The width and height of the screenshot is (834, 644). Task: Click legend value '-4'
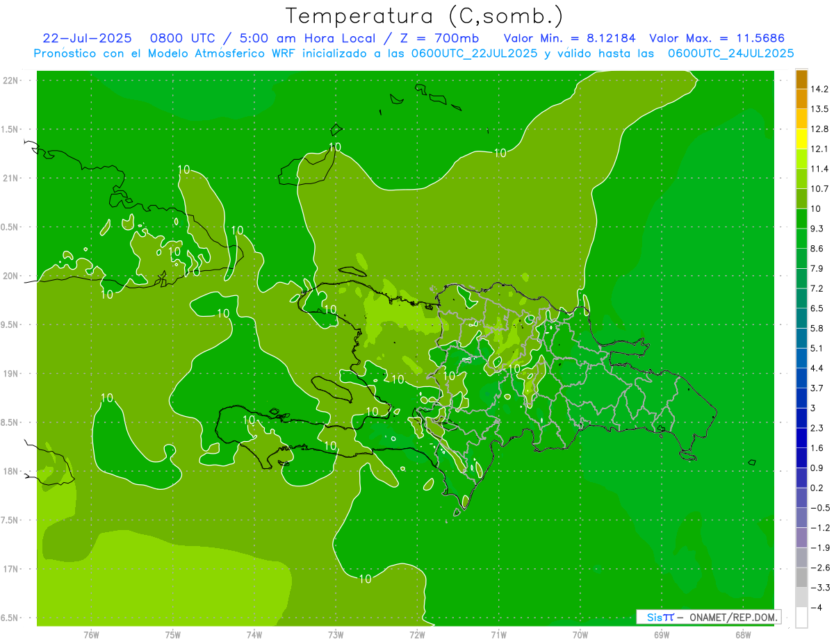817,608
